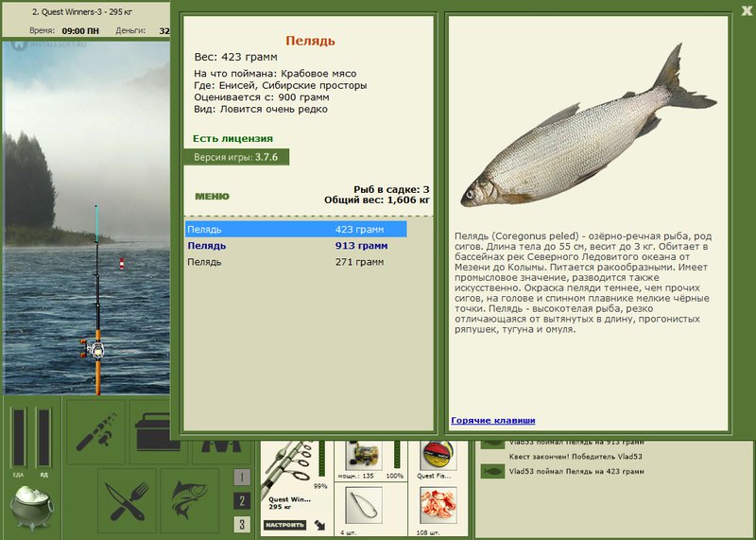Click the Оценивается с: 900 грамм line
756x540 pixels.
pyautogui.click(x=262, y=97)
